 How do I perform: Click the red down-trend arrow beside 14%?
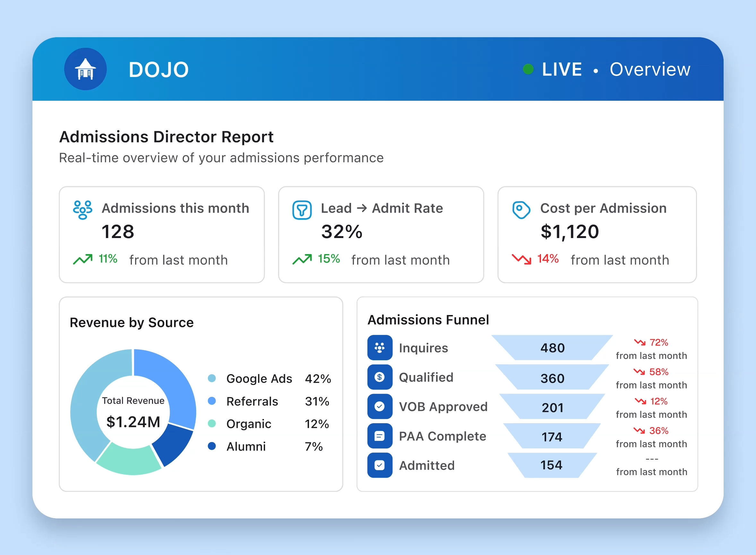[521, 259]
